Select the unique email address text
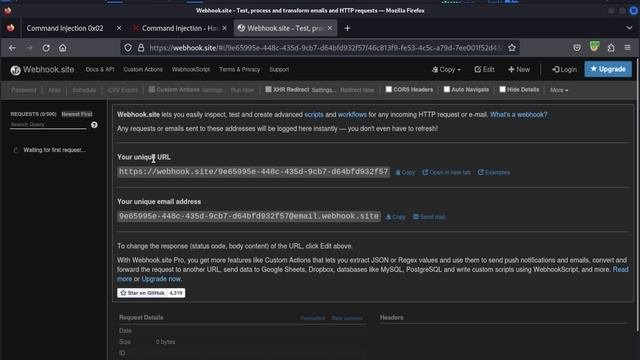This screenshot has width=640, height=360. coord(249,216)
